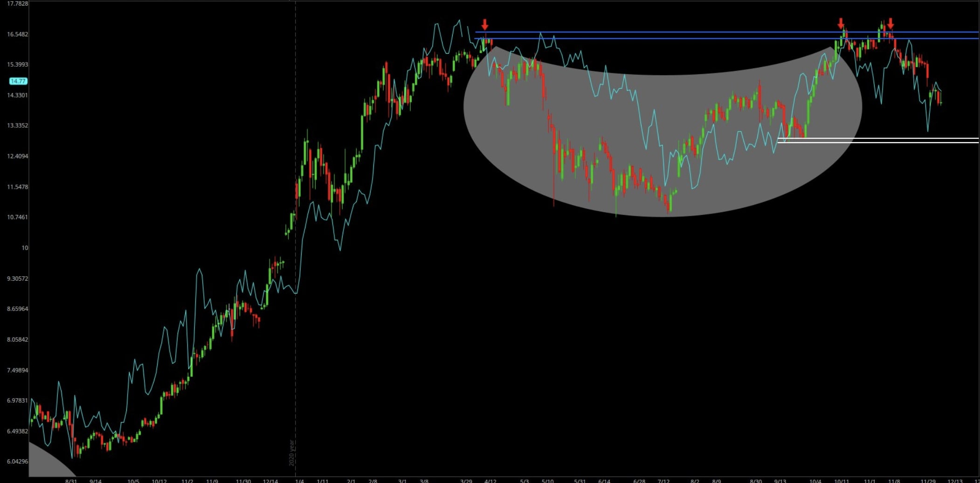Click the 11/30 date on the time axis
This screenshot has width=980, height=483.
pos(243,481)
